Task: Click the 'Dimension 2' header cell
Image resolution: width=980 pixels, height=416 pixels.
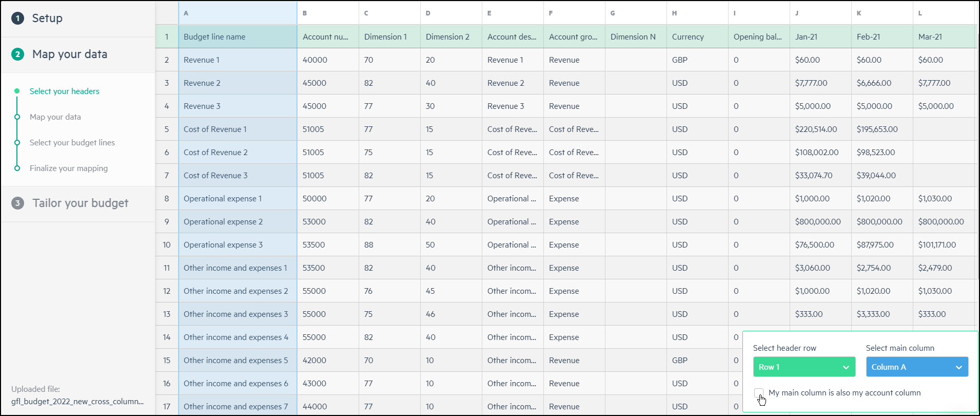Action: 451,36
